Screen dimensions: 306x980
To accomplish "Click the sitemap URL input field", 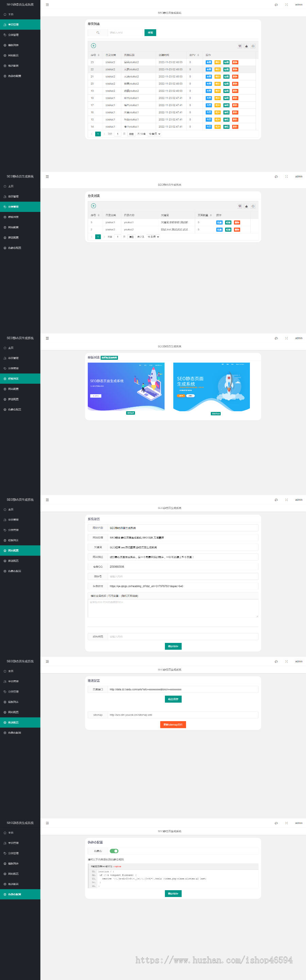I will (183, 715).
